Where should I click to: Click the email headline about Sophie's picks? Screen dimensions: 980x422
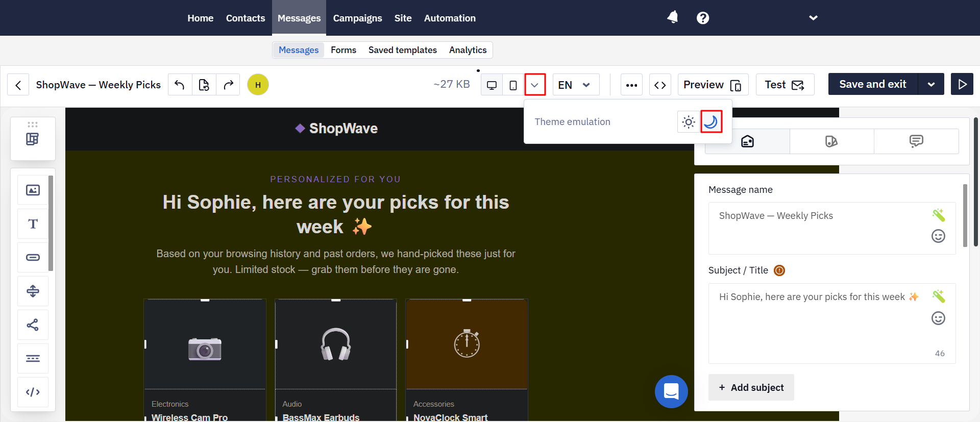click(336, 214)
